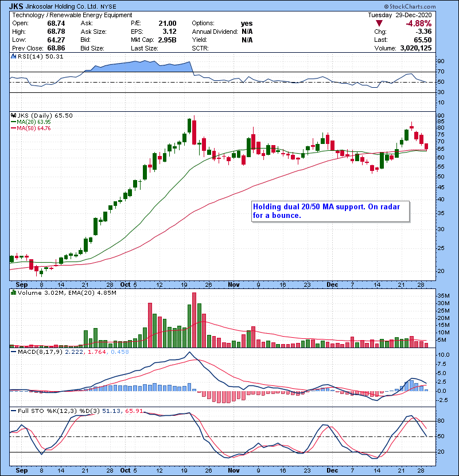The image size is (459, 476).
Task: Click the Nov label on price date axis
Action: (x=233, y=284)
